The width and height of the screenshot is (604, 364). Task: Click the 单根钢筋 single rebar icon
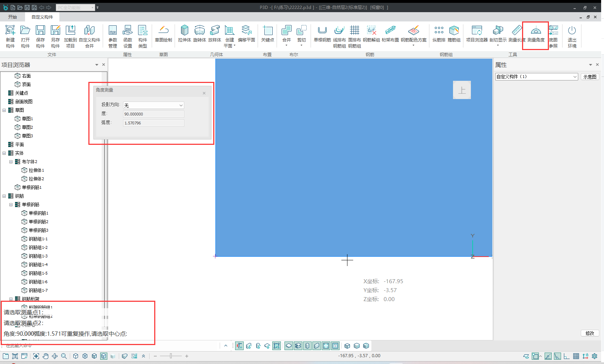(322, 35)
